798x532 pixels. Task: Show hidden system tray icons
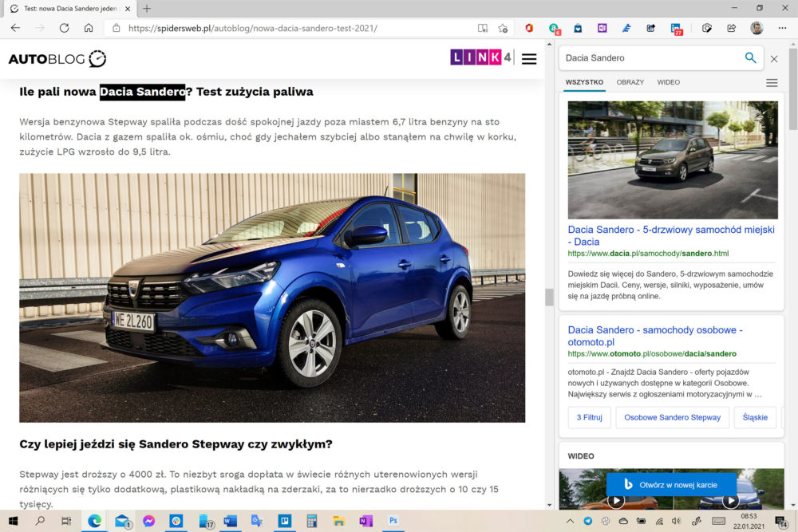point(570,521)
